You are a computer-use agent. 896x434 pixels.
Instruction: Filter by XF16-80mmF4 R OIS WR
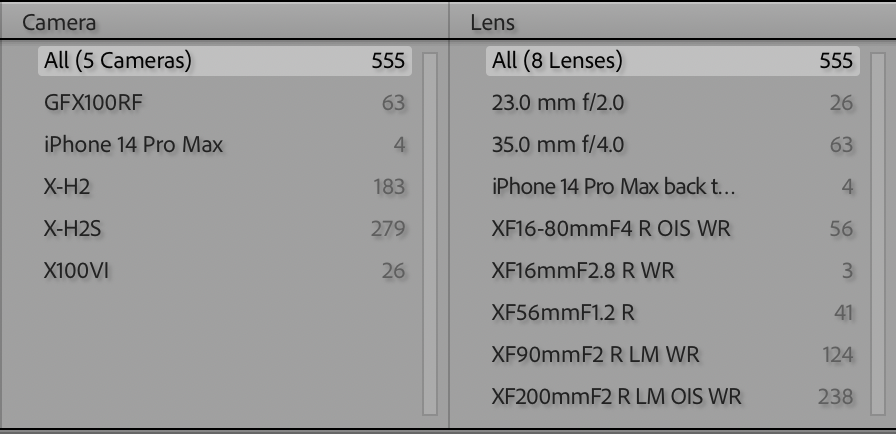click(x=672, y=229)
